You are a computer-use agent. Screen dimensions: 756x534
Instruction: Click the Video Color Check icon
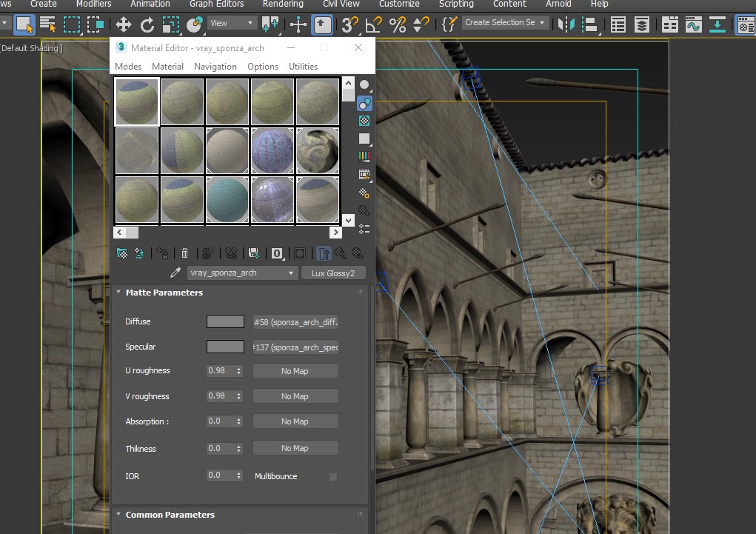(x=364, y=157)
